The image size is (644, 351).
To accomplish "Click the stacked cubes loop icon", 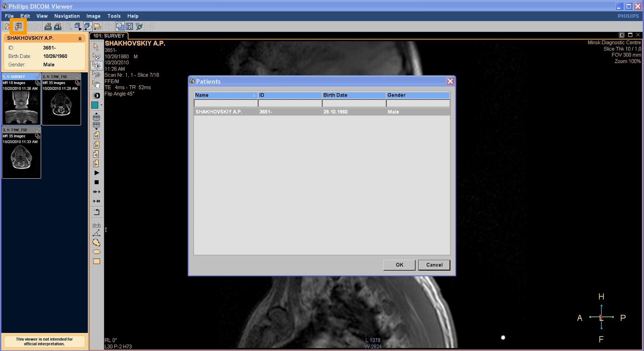I will pyautogui.click(x=87, y=27).
